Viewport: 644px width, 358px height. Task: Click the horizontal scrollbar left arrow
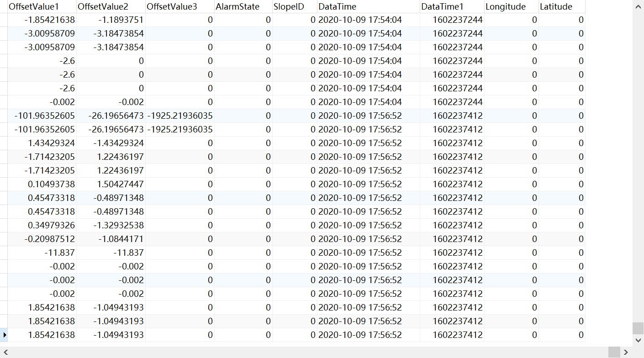tap(6, 352)
